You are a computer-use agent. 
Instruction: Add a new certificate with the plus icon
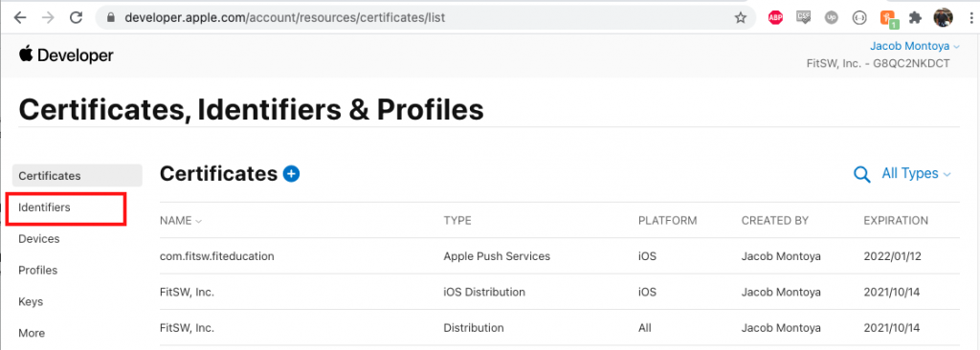coord(291,174)
